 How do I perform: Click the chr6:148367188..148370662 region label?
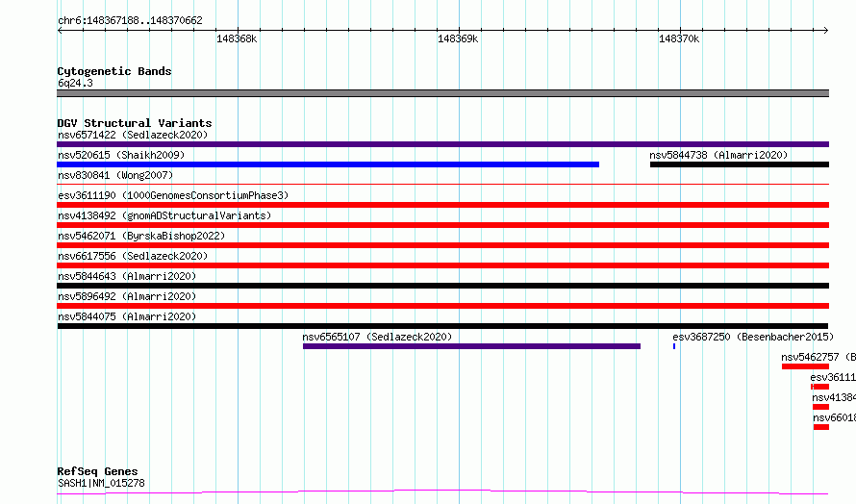click(130, 20)
